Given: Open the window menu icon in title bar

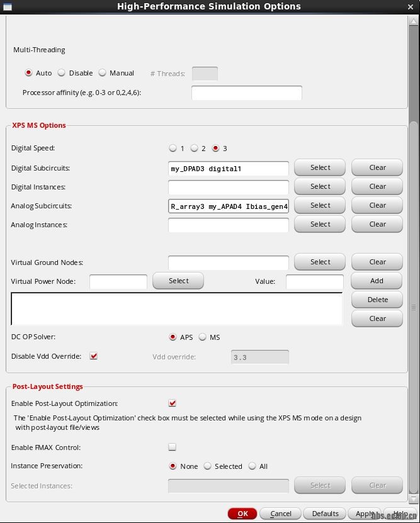Looking at the screenshot, I should point(8,7).
